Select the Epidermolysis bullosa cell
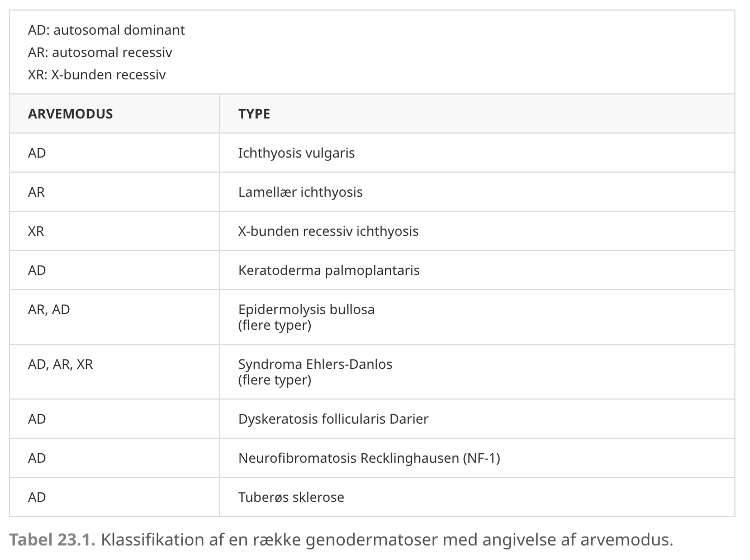Image resolution: width=750 pixels, height=560 pixels. click(477, 317)
